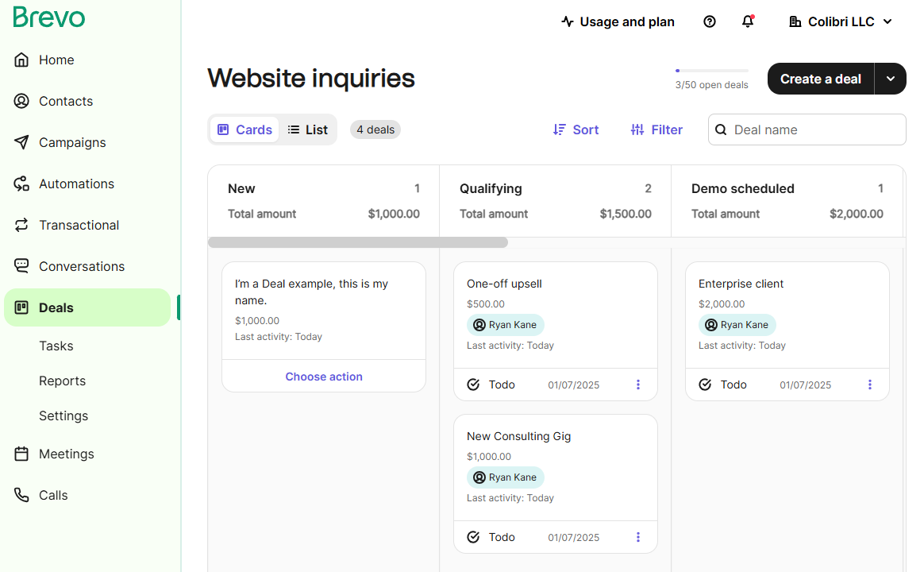Click the Campaigns paper plane icon
Viewport: 924px width, 572px height.
21,143
